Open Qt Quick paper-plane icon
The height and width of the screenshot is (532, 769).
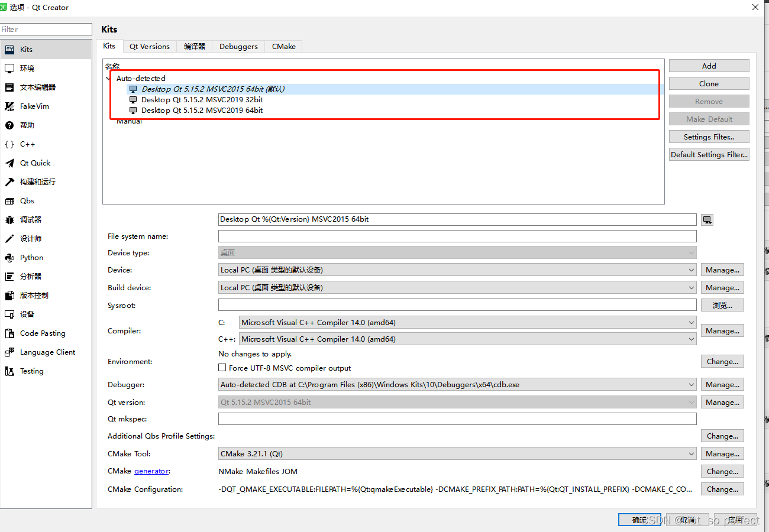coord(9,163)
